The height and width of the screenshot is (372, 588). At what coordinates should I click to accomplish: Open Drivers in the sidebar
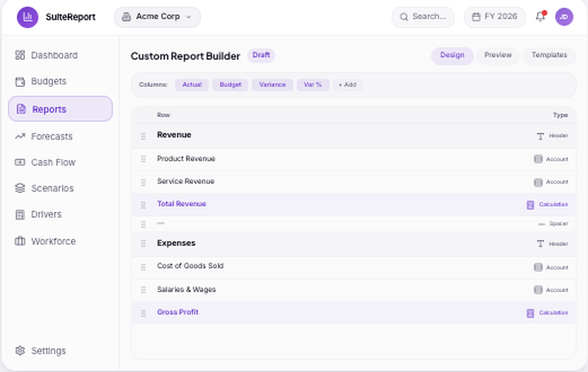[x=38, y=215]
